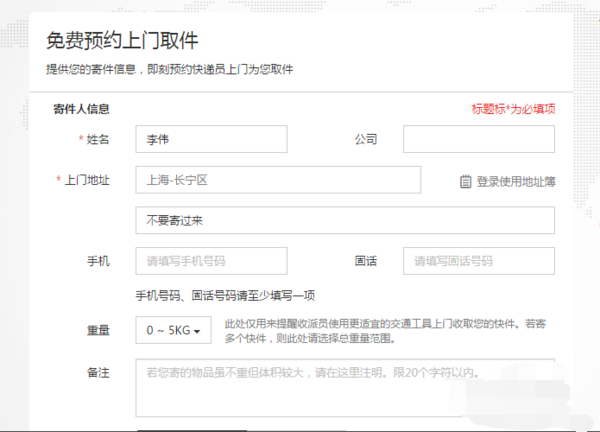The width and height of the screenshot is (600, 432).
Task: Click the 手机 field label
Action: pyautogui.click(x=98, y=261)
